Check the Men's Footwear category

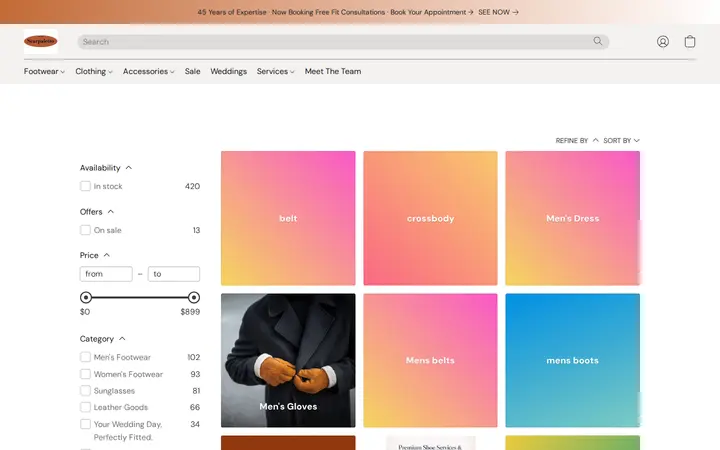point(85,357)
